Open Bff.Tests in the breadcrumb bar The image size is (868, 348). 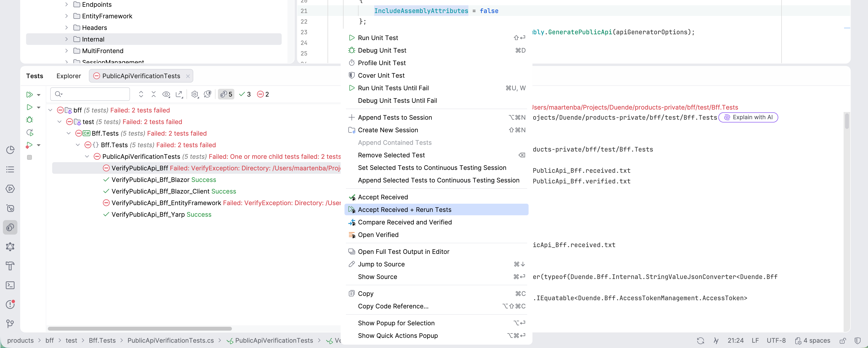point(102,340)
